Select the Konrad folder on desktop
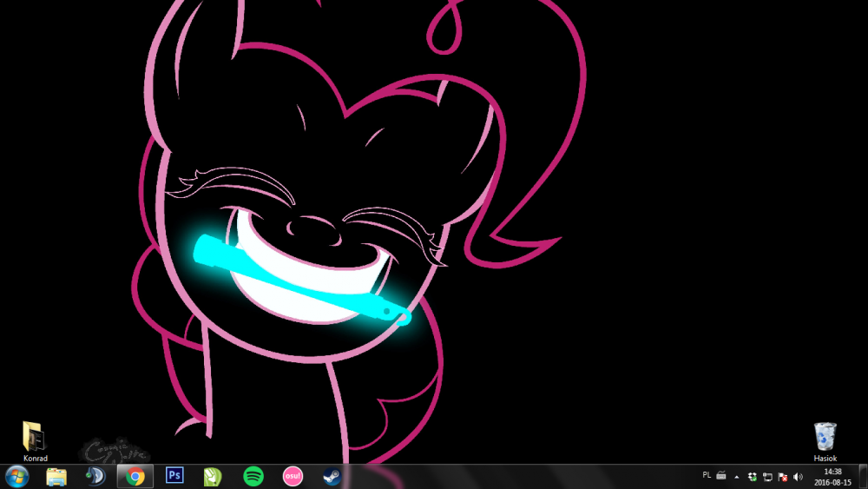 pos(35,439)
